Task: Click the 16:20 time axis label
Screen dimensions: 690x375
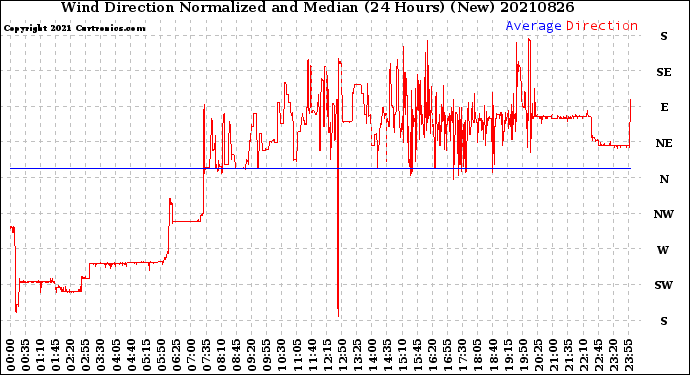Action: (432, 355)
